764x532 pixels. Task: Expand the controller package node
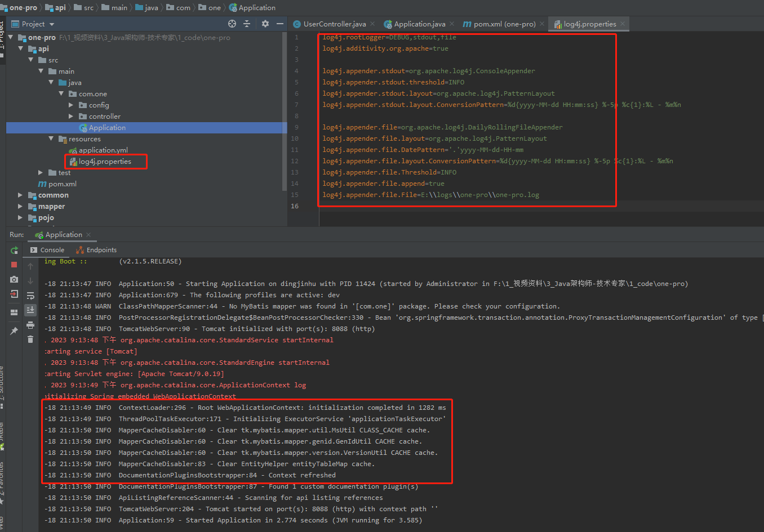point(71,116)
